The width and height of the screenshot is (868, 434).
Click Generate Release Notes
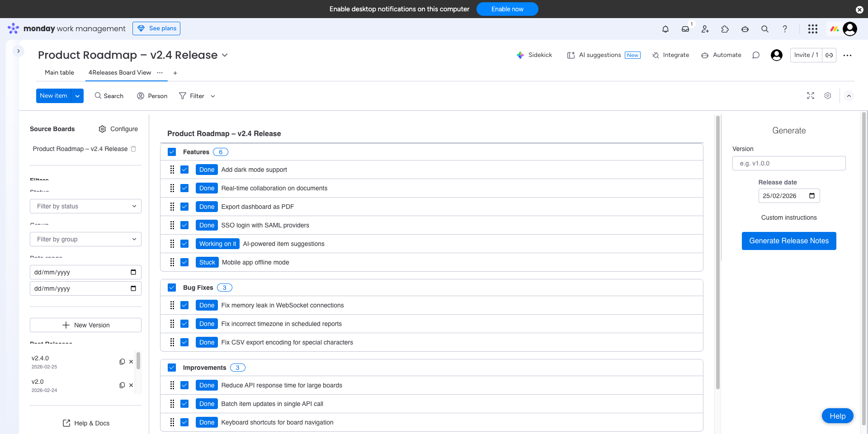pos(789,241)
